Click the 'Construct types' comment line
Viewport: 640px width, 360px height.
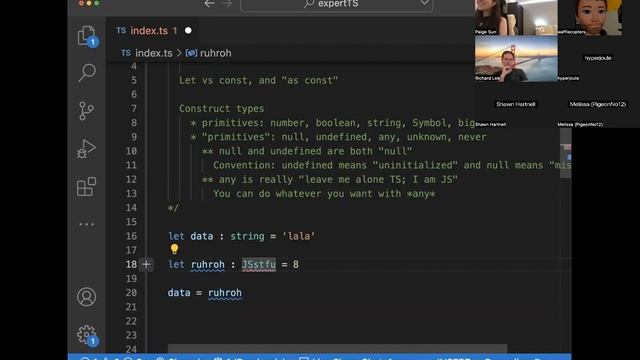[x=222, y=109]
